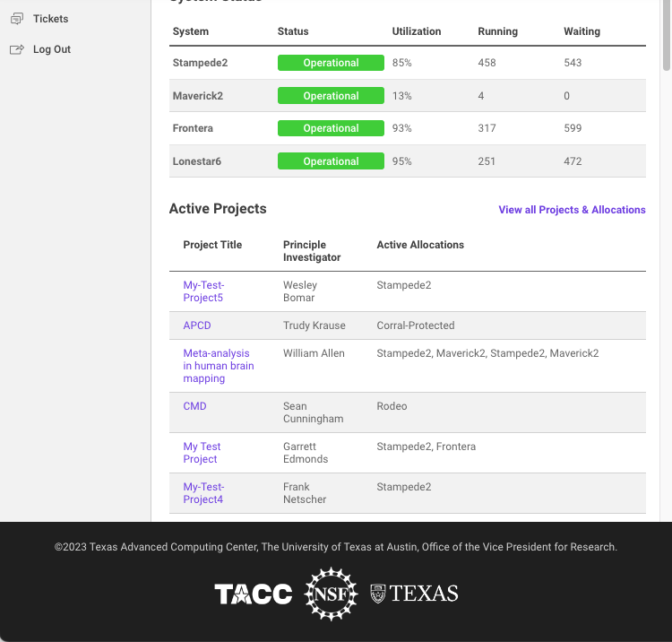The width and height of the screenshot is (672, 642).
Task: Open Meta-analysis in human brain mapping project
Action: coord(219,366)
